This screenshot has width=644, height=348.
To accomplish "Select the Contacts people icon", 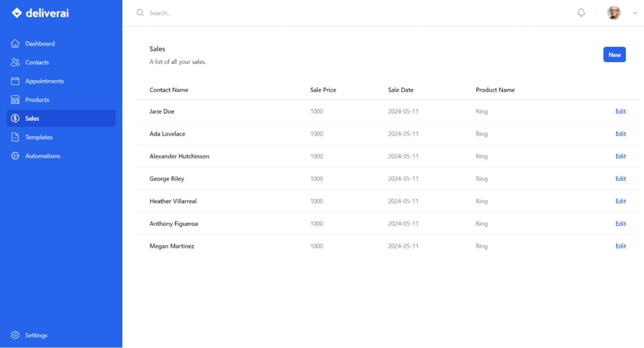I will tap(15, 62).
